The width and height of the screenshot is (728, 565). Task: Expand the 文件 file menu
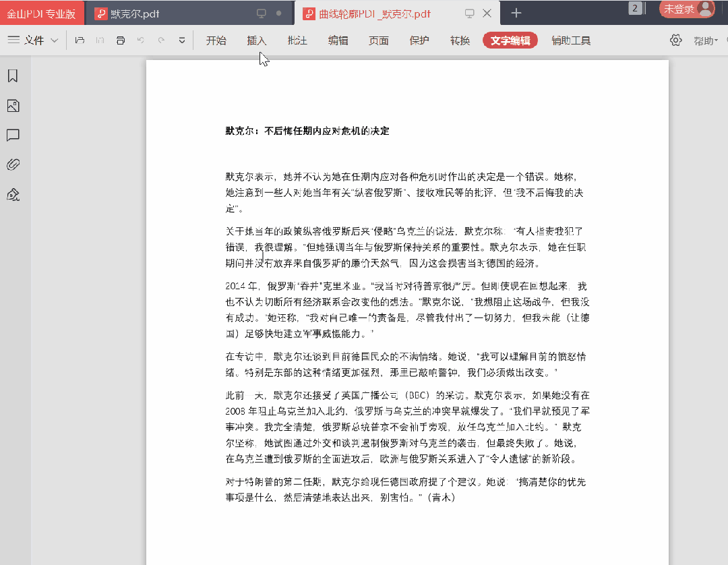(33, 40)
